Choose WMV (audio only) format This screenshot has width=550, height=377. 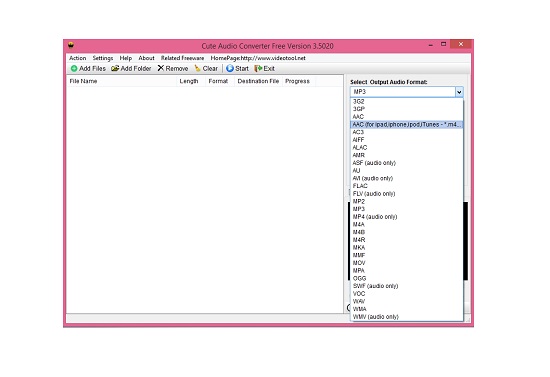[x=407, y=317]
